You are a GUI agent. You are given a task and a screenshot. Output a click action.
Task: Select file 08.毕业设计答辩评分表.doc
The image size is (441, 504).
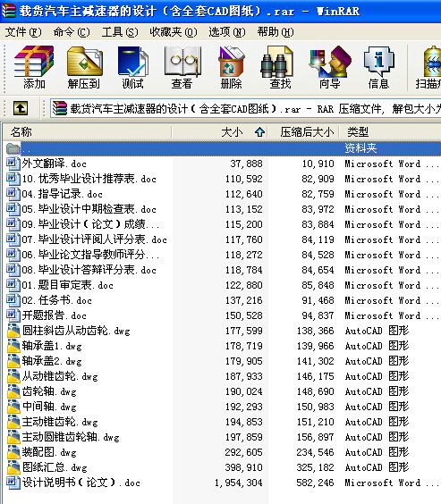pos(89,270)
